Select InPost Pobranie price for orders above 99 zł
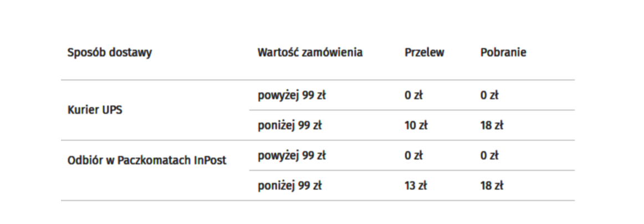The height and width of the screenshot is (224, 644). pyautogui.click(x=489, y=155)
